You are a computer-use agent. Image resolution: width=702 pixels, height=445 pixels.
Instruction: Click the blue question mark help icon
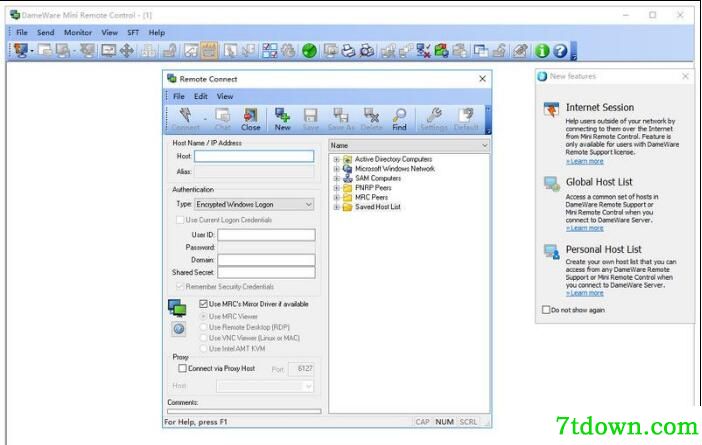point(560,51)
